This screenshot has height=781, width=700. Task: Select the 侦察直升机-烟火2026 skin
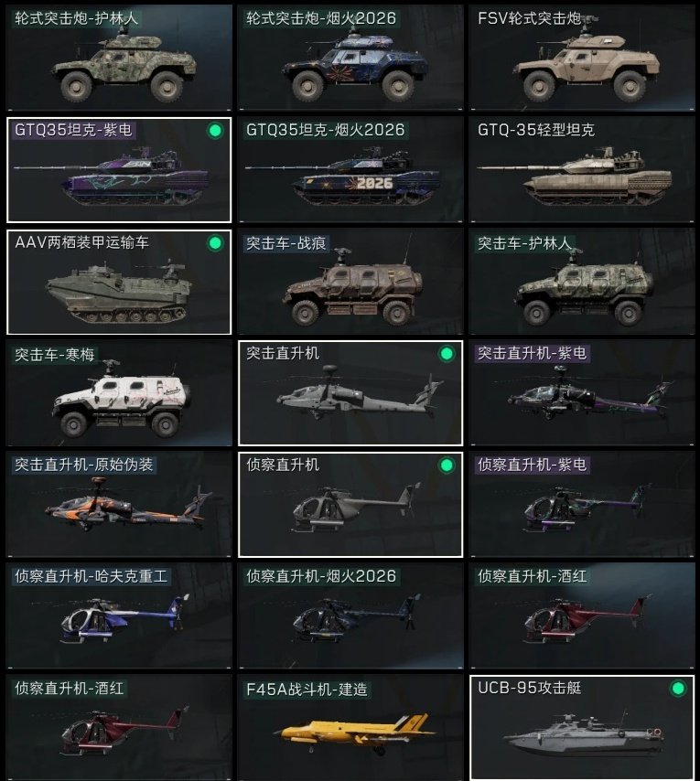pos(350,616)
